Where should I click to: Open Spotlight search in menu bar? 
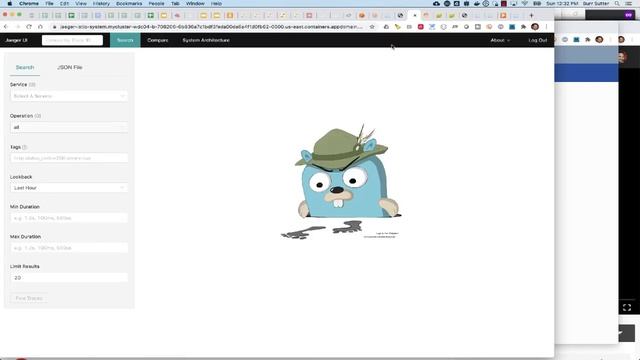point(617,3)
